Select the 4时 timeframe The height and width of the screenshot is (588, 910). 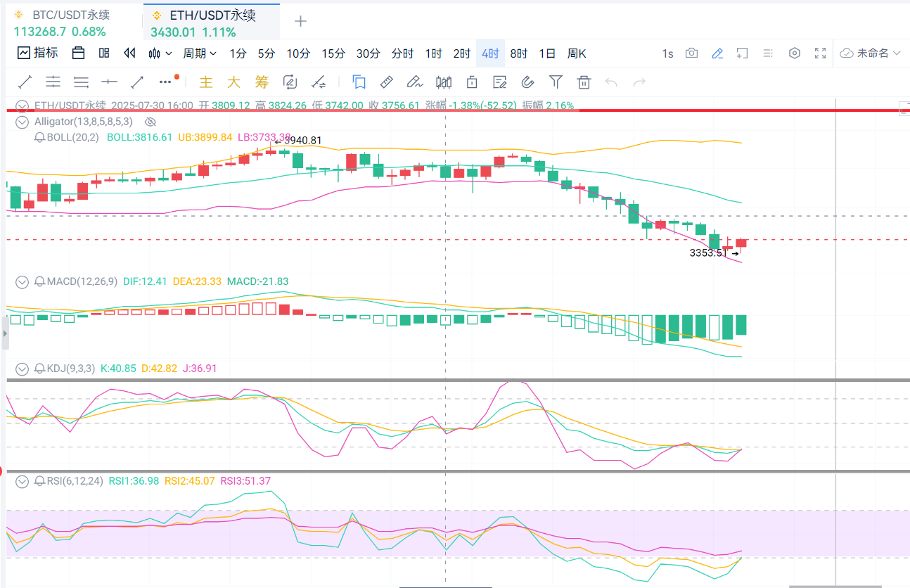pyautogui.click(x=490, y=53)
